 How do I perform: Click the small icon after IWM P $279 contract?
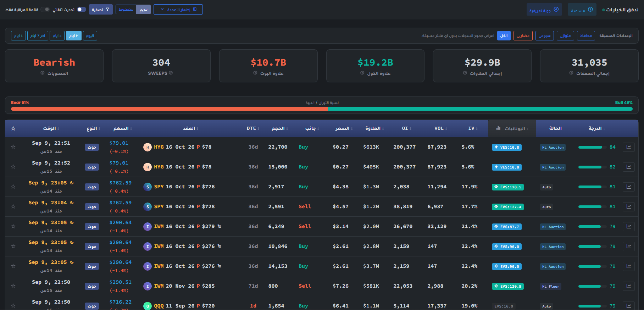coord(219,226)
